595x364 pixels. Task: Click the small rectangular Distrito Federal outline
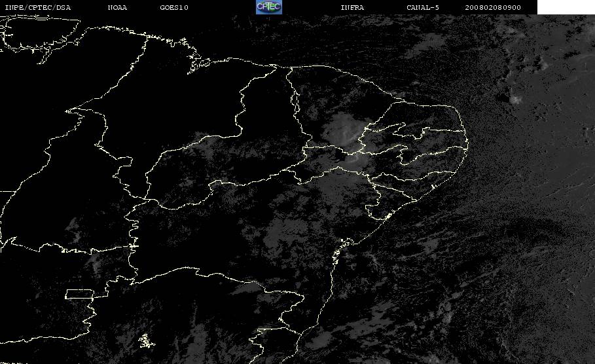click(80, 294)
